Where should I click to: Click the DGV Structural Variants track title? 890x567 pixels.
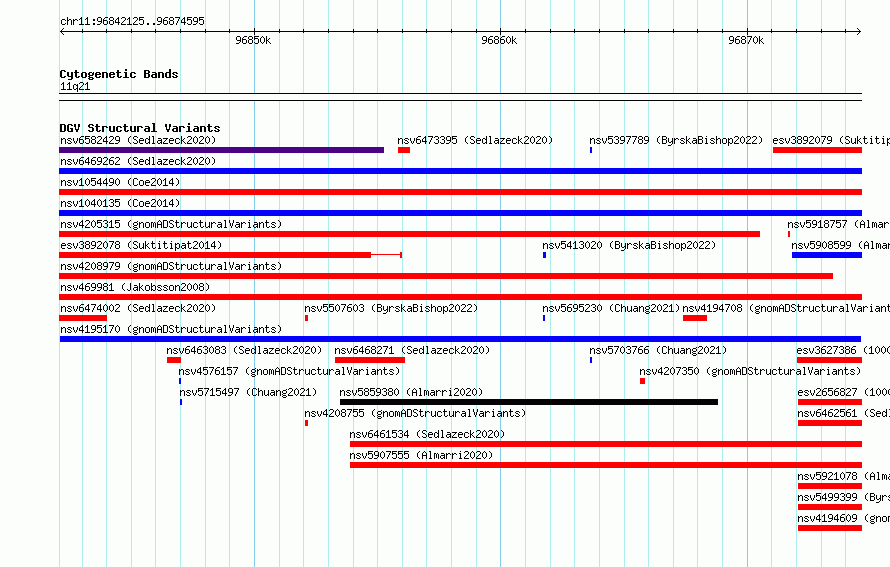140,128
